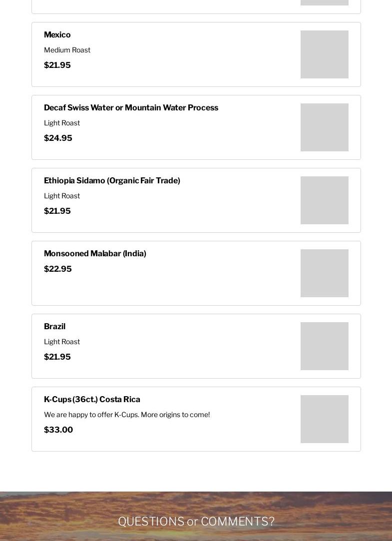Click the Brazil product thumbnail image
The image size is (392, 541).
coord(324,346)
